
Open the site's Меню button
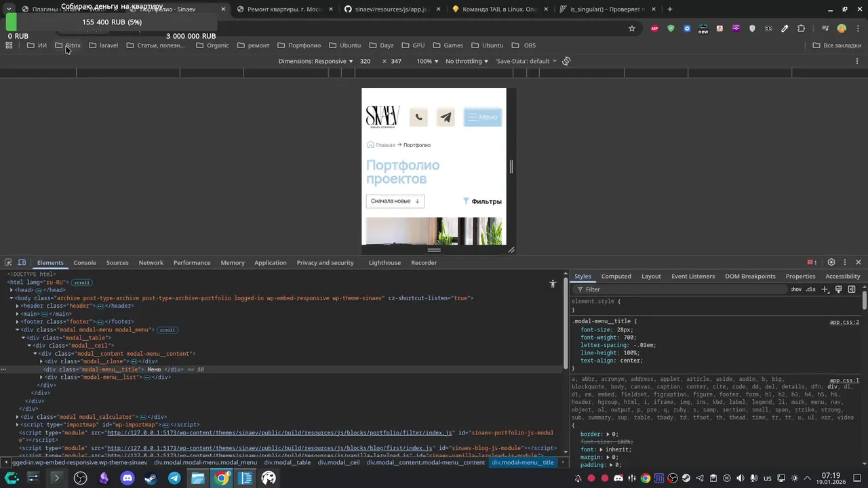[x=483, y=117]
